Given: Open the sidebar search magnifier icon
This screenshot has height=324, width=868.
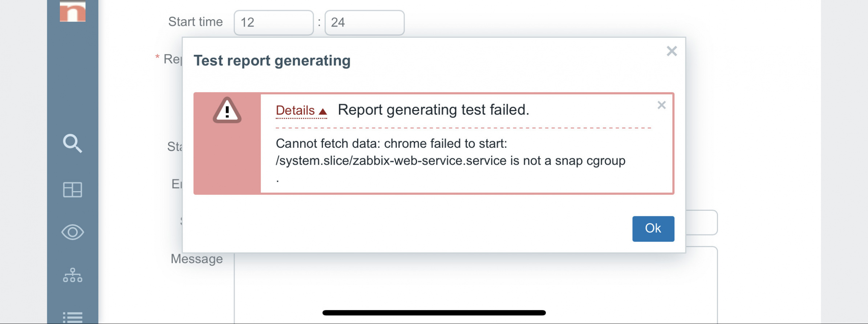Looking at the screenshot, I should [x=73, y=143].
